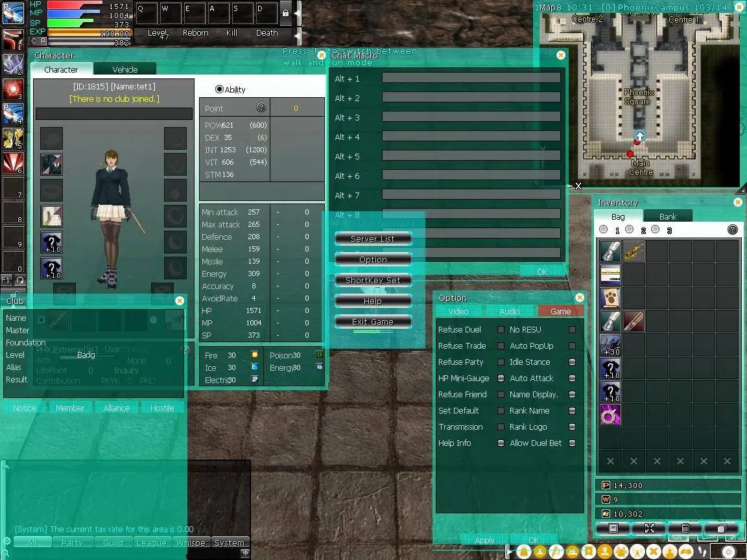Screen dimensions: 747x560
Task: Click the Alt + 1 macro text field
Action: point(471,78)
